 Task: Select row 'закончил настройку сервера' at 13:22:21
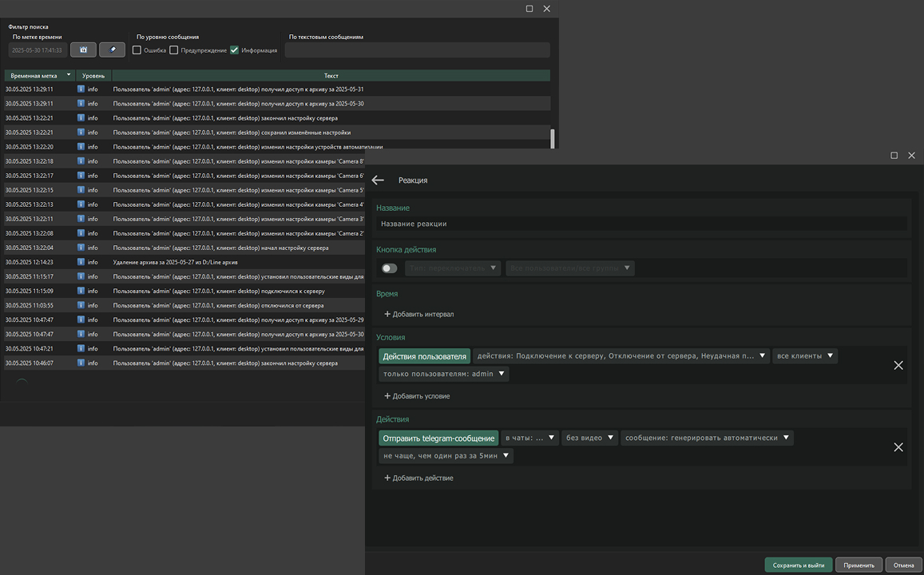pyautogui.click(x=277, y=118)
